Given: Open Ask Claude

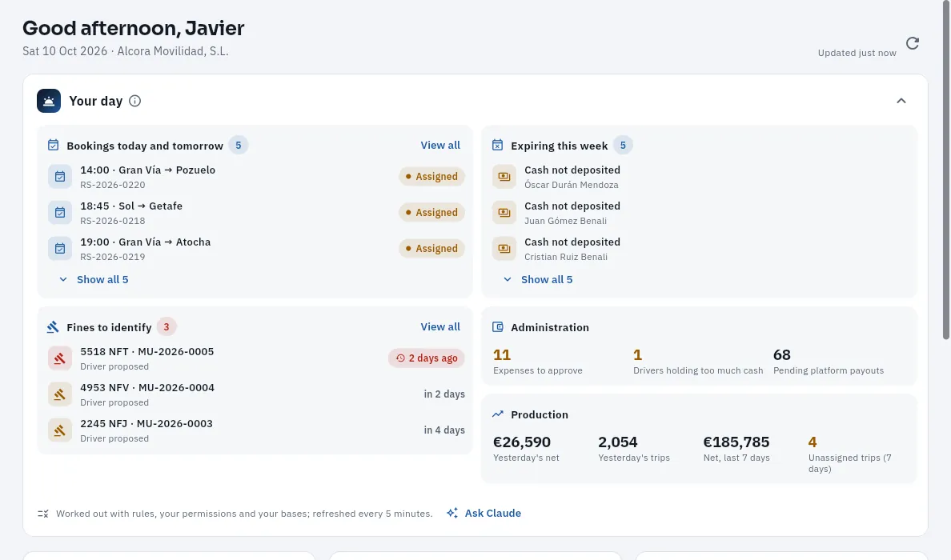Looking at the screenshot, I should click(x=484, y=514).
